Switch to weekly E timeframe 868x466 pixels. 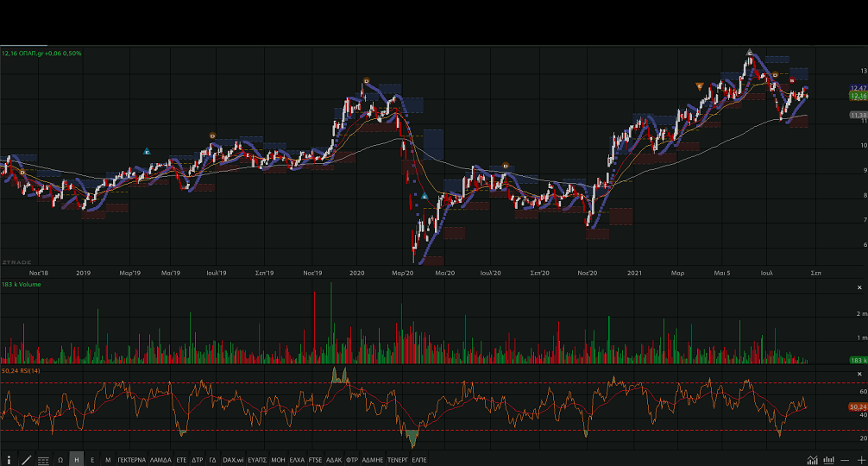tap(92, 460)
